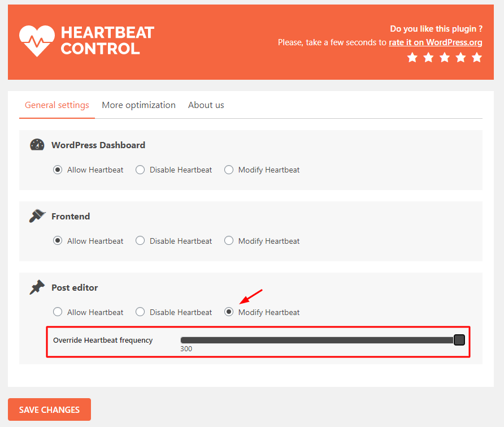Select Disable Heartbeat for WordPress Dashboard
504x427 pixels.
click(140, 170)
